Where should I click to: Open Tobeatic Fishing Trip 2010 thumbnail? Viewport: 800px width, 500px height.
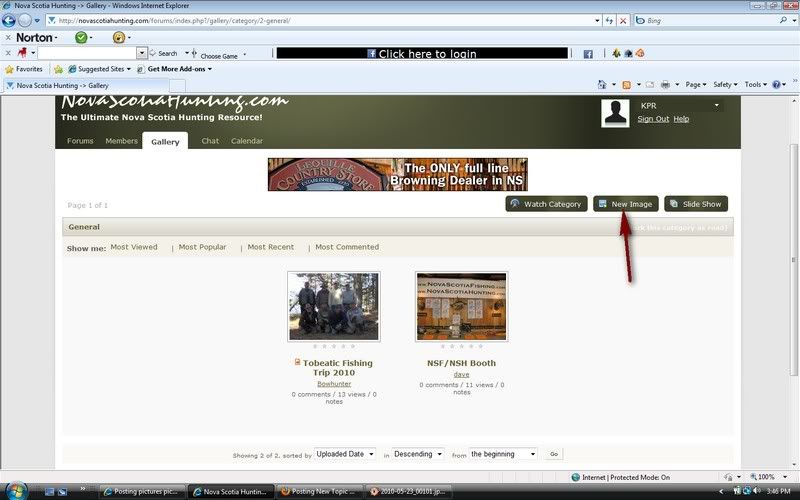(334, 306)
